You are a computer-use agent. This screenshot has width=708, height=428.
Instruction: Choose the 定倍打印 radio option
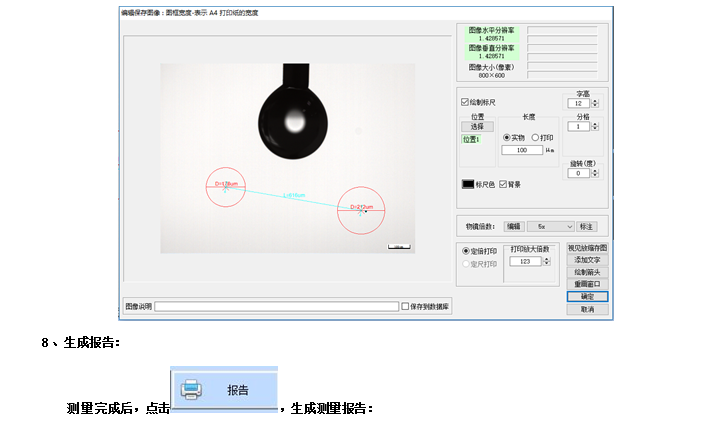466,251
